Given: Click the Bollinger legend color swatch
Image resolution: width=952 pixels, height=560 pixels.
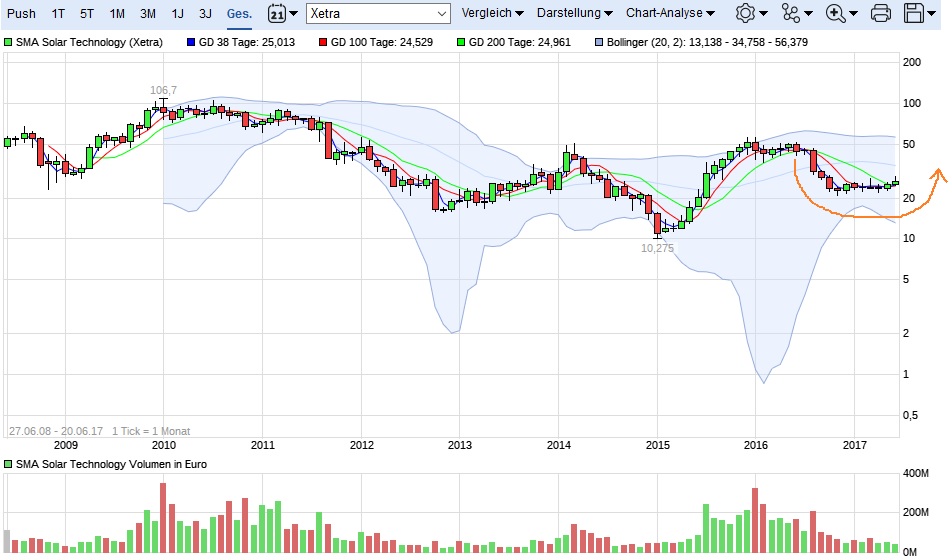Looking at the screenshot, I should click(599, 43).
